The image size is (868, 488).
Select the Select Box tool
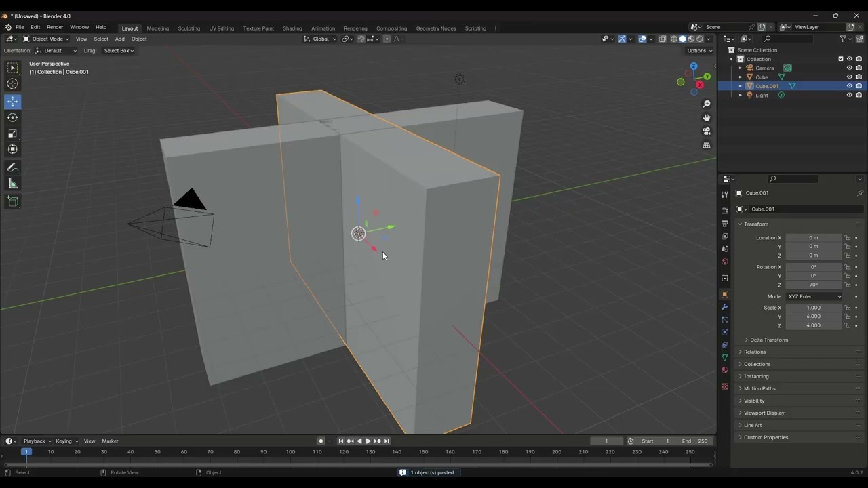coord(13,68)
